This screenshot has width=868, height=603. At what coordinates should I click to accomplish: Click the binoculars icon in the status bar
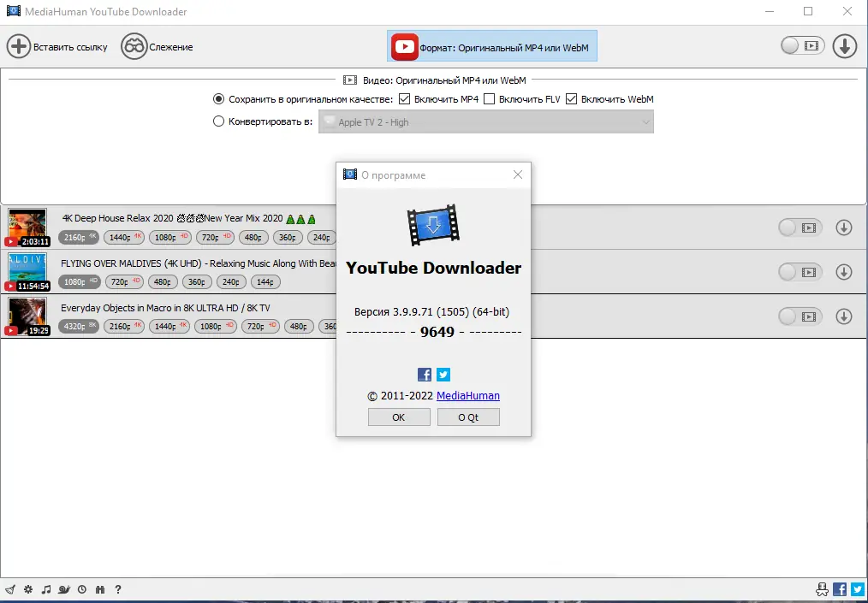point(99,589)
